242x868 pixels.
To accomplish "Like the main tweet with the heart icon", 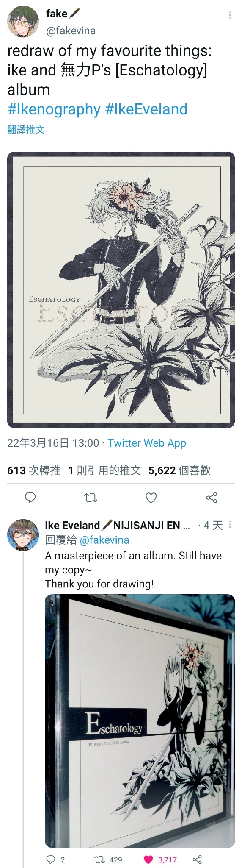I will coord(151,498).
